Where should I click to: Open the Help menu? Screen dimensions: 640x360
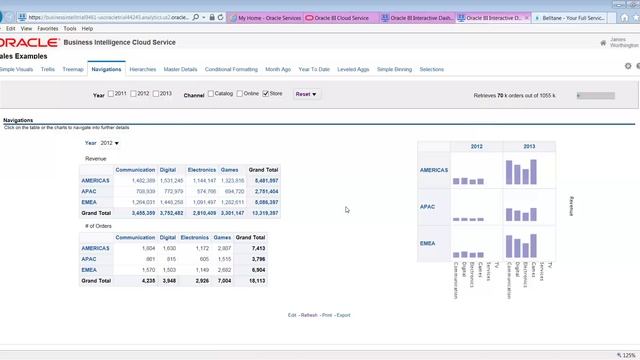click(87, 29)
